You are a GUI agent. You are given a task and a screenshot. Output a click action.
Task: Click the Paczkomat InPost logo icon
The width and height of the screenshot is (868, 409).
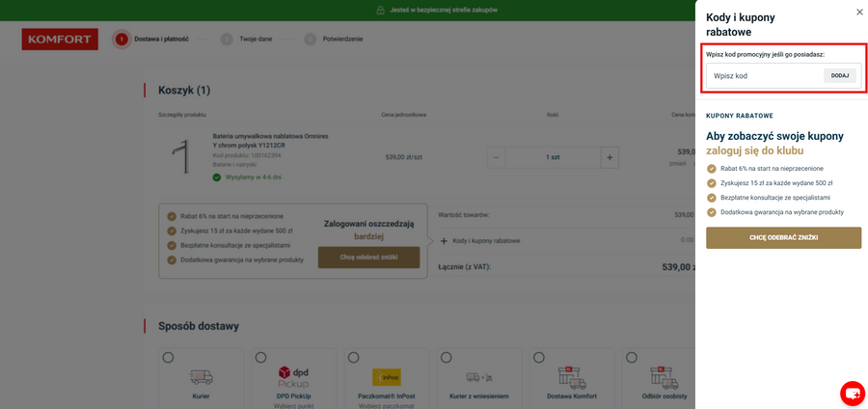tap(386, 377)
